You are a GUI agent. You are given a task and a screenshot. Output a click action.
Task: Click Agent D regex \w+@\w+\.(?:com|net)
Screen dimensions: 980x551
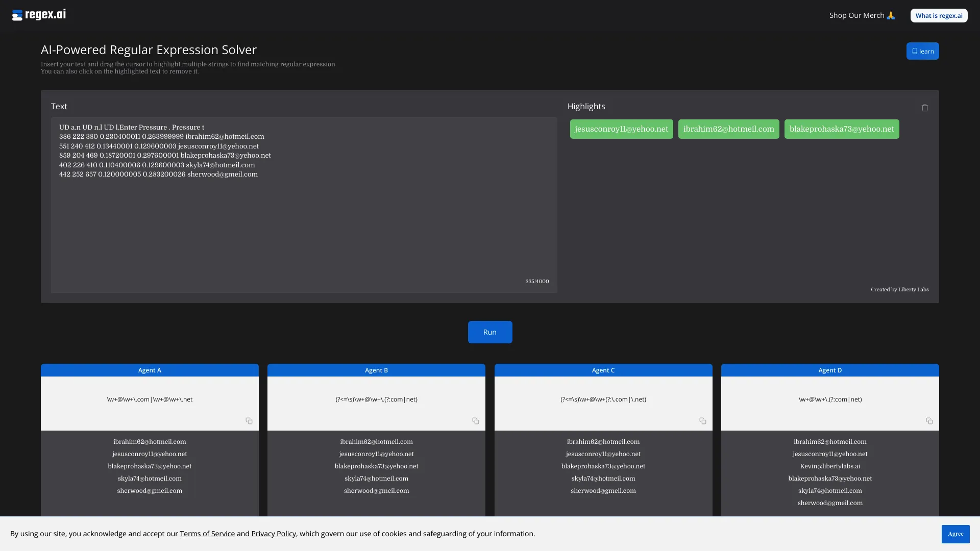pos(830,399)
